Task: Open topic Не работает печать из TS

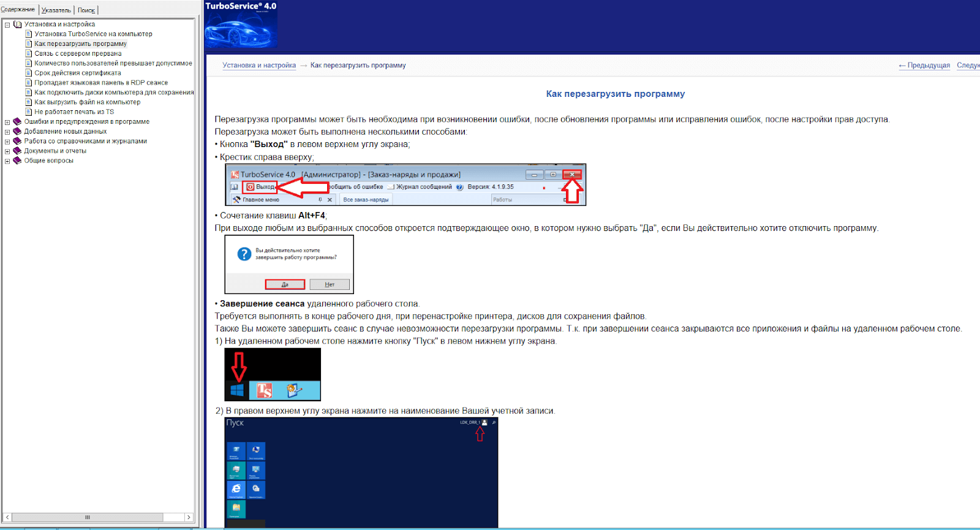Action: pyautogui.click(x=74, y=112)
